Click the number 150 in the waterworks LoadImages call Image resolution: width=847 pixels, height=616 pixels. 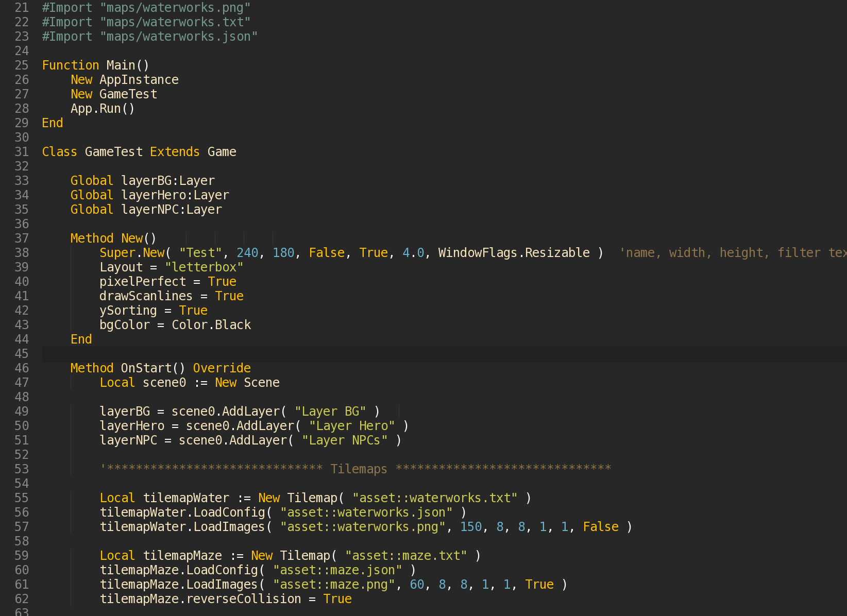[470, 527]
